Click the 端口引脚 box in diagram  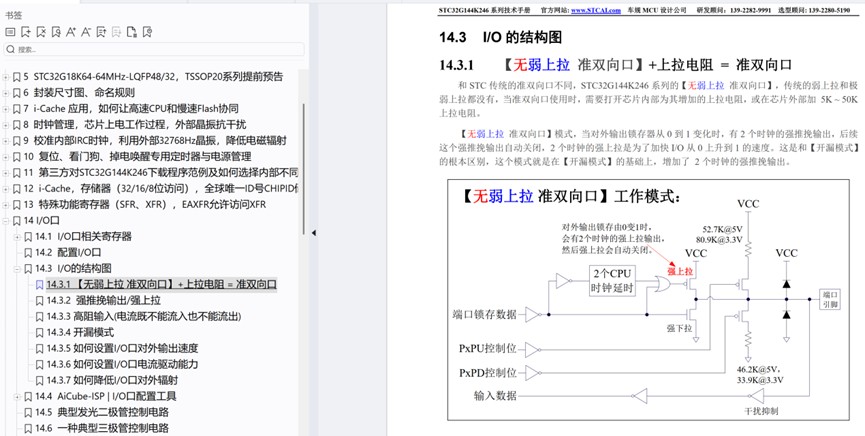[x=829, y=299]
